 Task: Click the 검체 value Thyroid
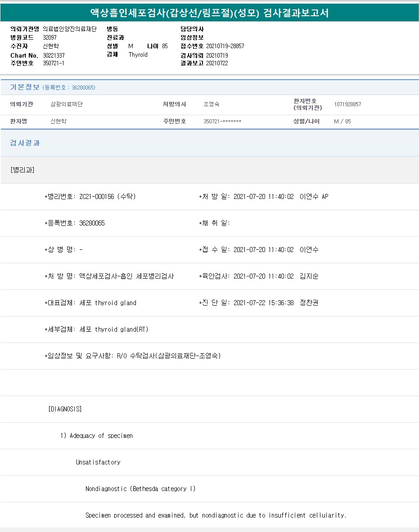click(138, 55)
